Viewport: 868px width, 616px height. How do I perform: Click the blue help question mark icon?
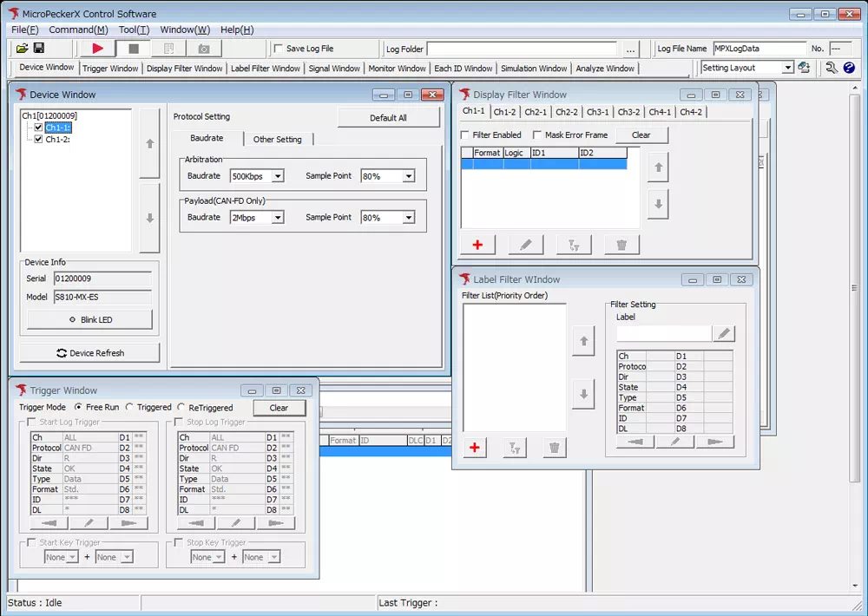pyautogui.click(x=849, y=68)
